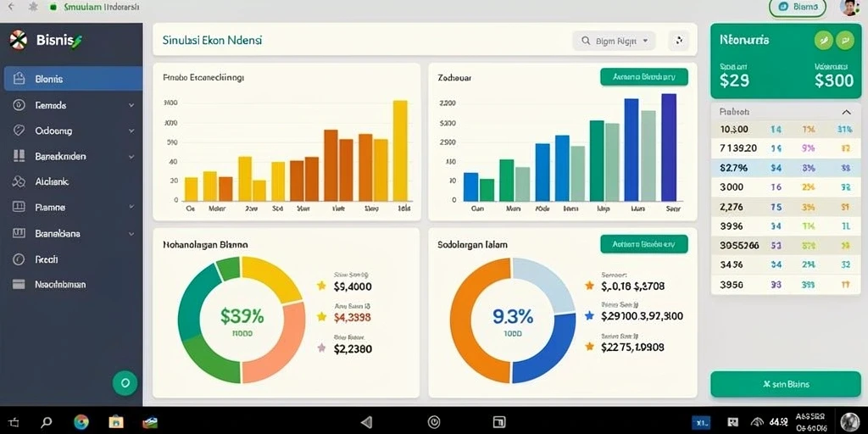The height and width of the screenshot is (434, 868).
Task: Open Chrome from the taskbar
Action: [81, 422]
